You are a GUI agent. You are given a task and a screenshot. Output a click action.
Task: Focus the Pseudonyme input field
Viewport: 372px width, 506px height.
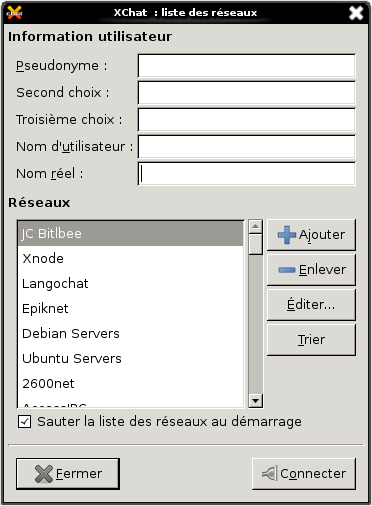[247, 66]
